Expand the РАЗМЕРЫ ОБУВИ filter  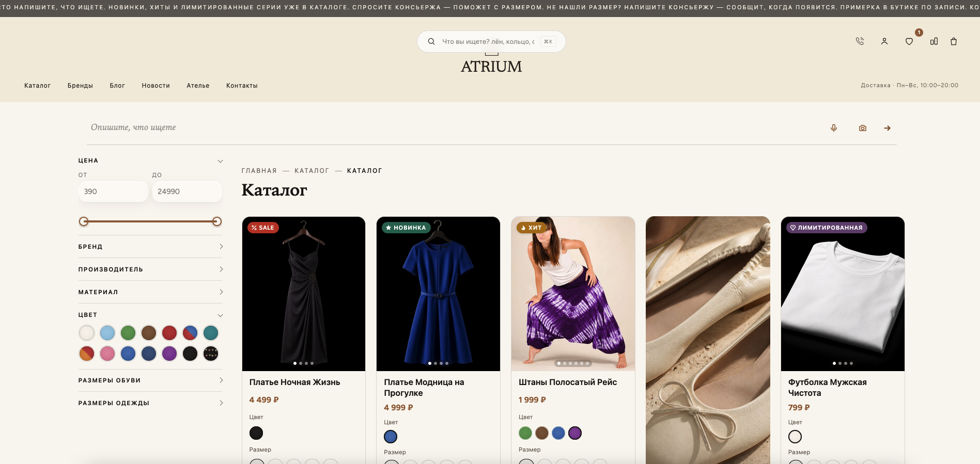click(x=150, y=380)
